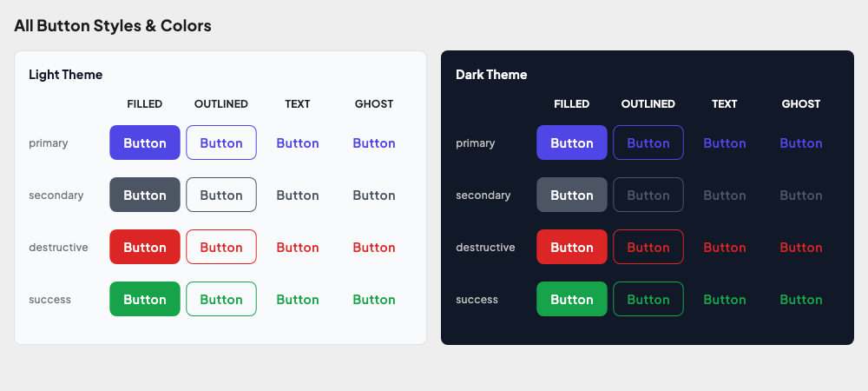Click the FILLED column header in Light Theme

coord(145,103)
